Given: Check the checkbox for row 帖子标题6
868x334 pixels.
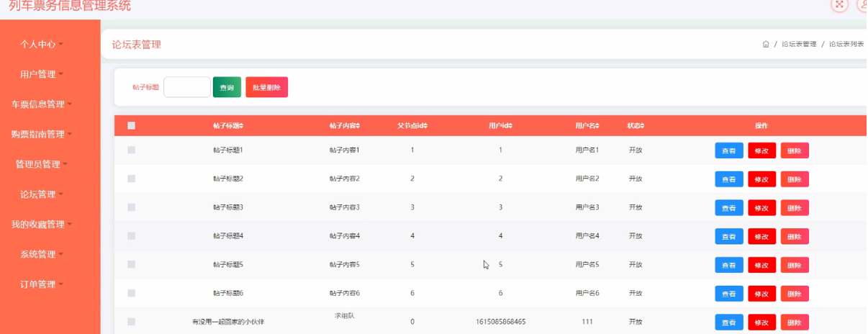Looking at the screenshot, I should (131, 293).
